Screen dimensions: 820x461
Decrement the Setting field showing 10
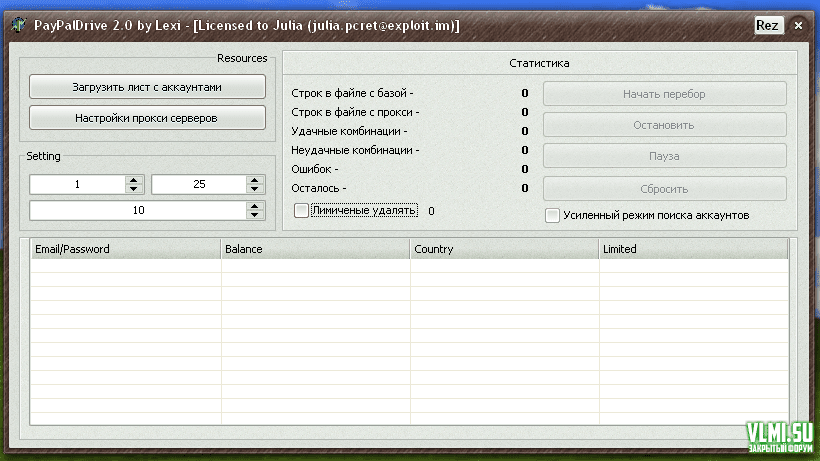[255, 215]
